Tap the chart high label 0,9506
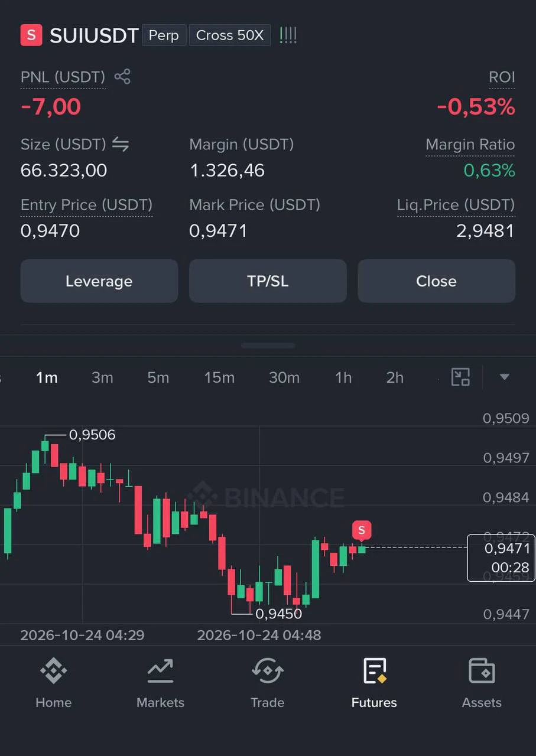536x756 pixels. tap(92, 435)
